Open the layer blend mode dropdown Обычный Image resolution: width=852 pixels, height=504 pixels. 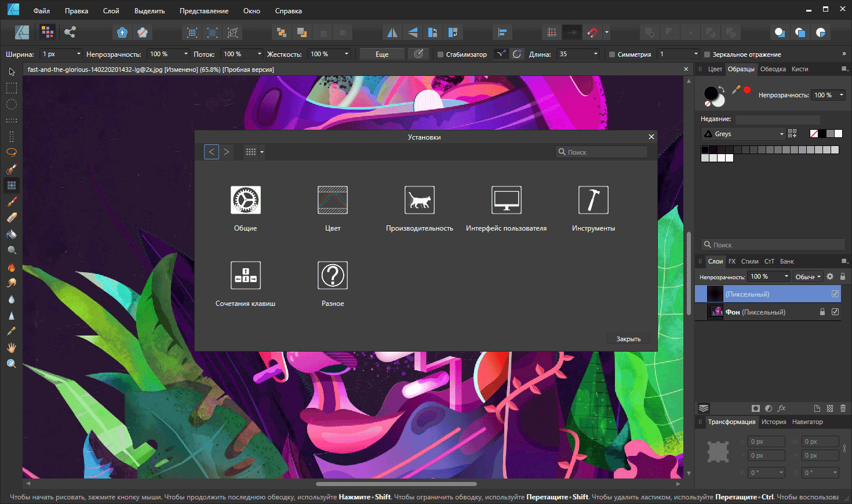808,277
